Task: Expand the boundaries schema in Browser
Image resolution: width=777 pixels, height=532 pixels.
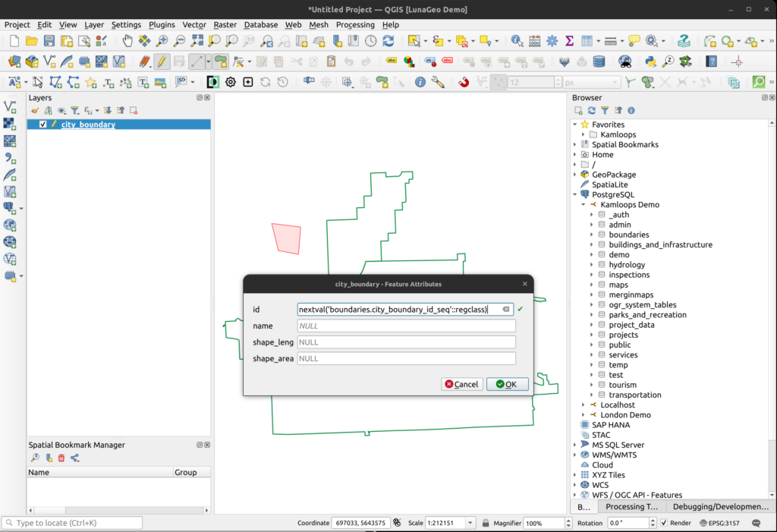Action: pos(591,235)
